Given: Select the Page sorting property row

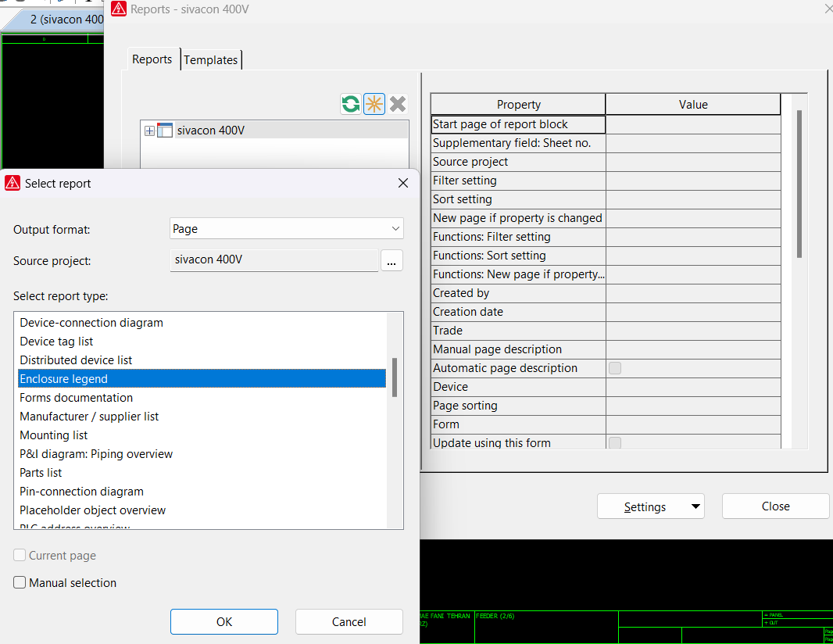Looking at the screenshot, I should click(606, 406).
